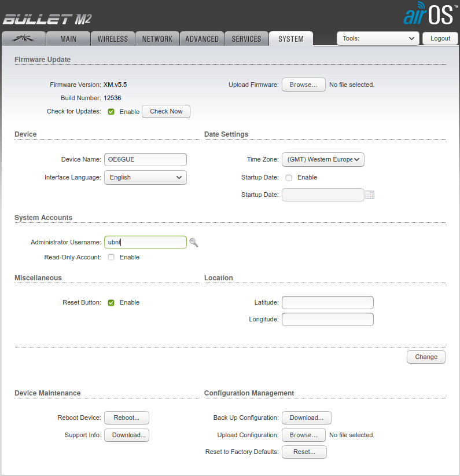
Task: Click build number 12536
Action: click(112, 98)
